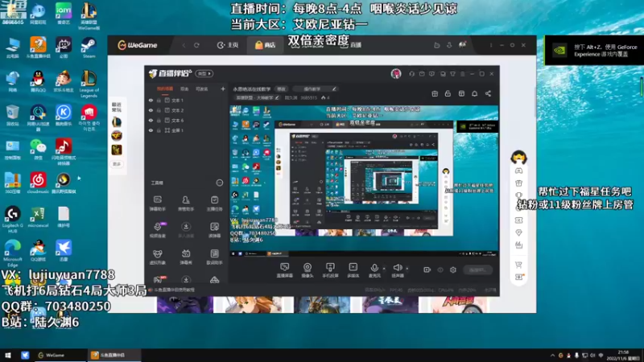
Task: Open the 弹幕秀 tool
Action: pyautogui.click(x=186, y=257)
